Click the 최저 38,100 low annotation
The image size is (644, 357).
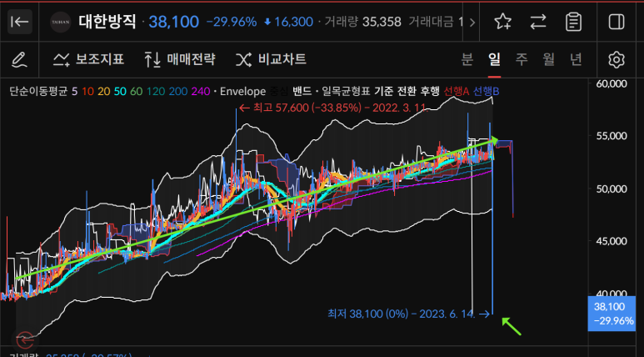pyautogui.click(x=409, y=314)
